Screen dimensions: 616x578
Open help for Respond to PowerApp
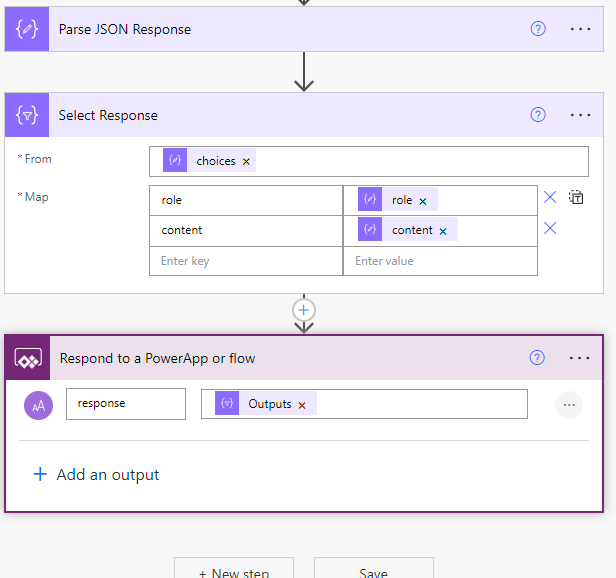pos(537,358)
